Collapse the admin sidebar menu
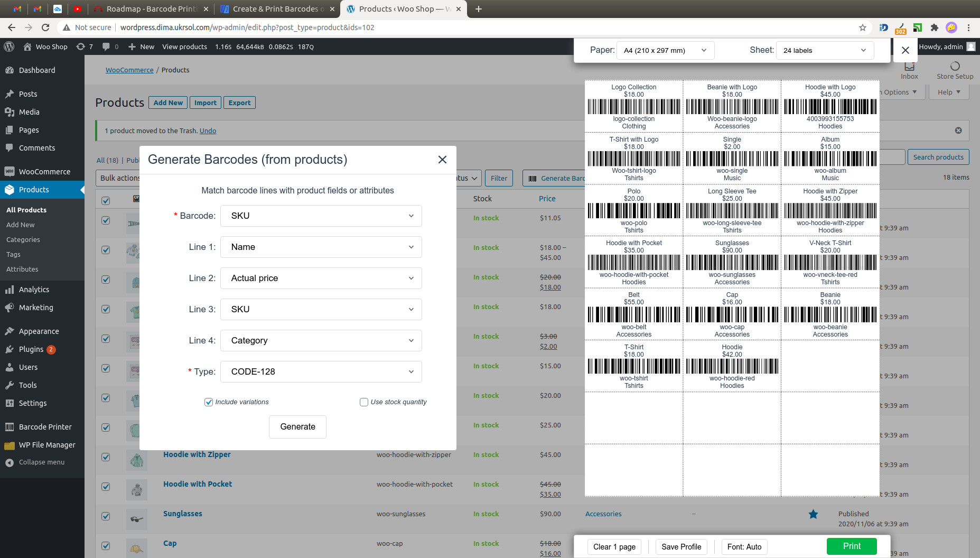The height and width of the screenshot is (558, 980). 41,462
